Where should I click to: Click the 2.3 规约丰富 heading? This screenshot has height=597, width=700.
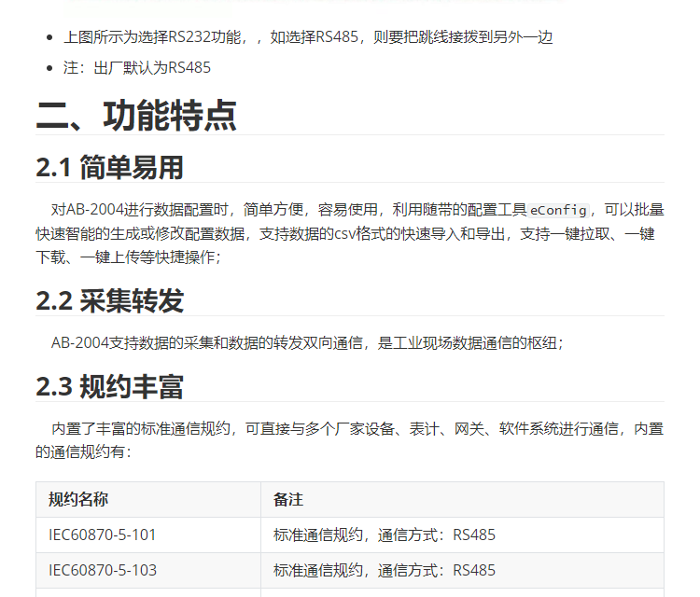[109, 386]
